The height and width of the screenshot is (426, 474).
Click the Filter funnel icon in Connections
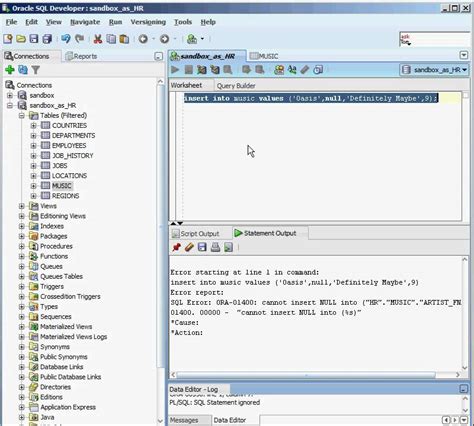coord(36,70)
